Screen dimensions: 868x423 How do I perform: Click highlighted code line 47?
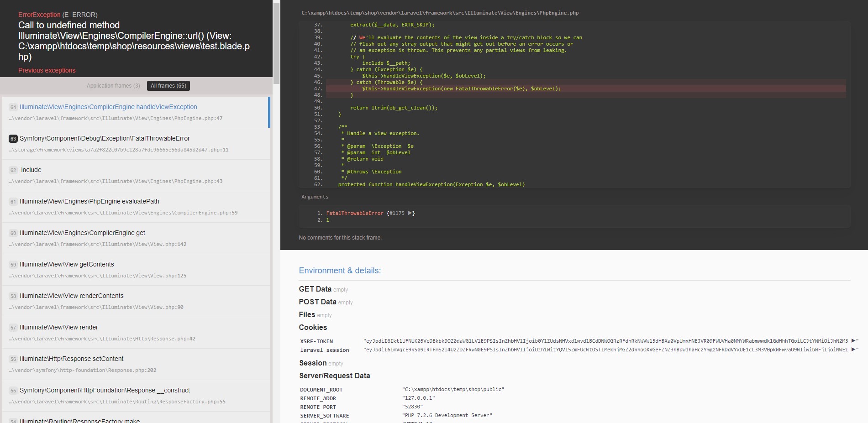pyautogui.click(x=586, y=89)
